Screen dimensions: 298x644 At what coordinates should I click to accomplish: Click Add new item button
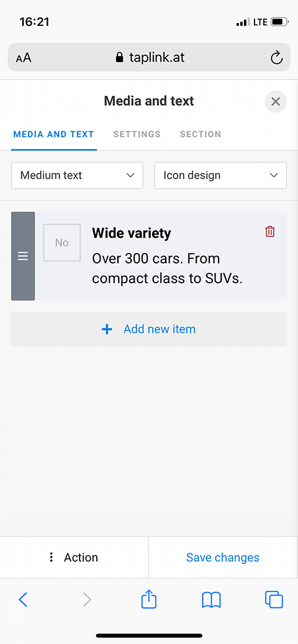[149, 329]
